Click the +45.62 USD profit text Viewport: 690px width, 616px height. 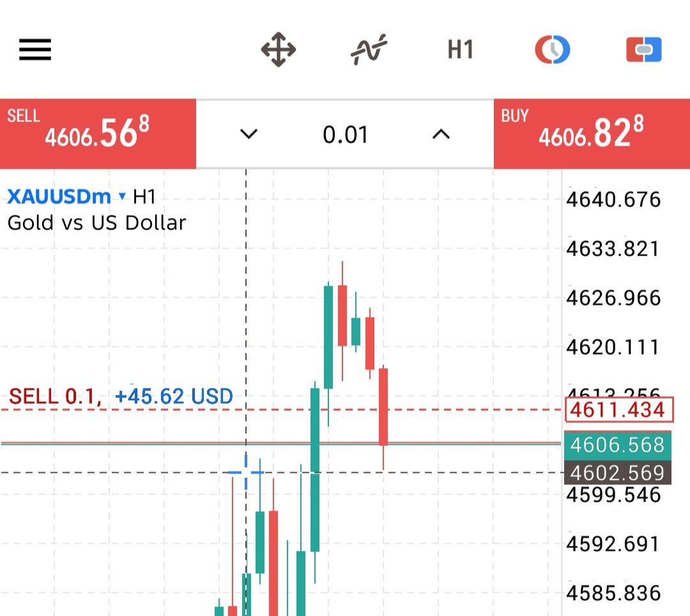click(x=174, y=396)
